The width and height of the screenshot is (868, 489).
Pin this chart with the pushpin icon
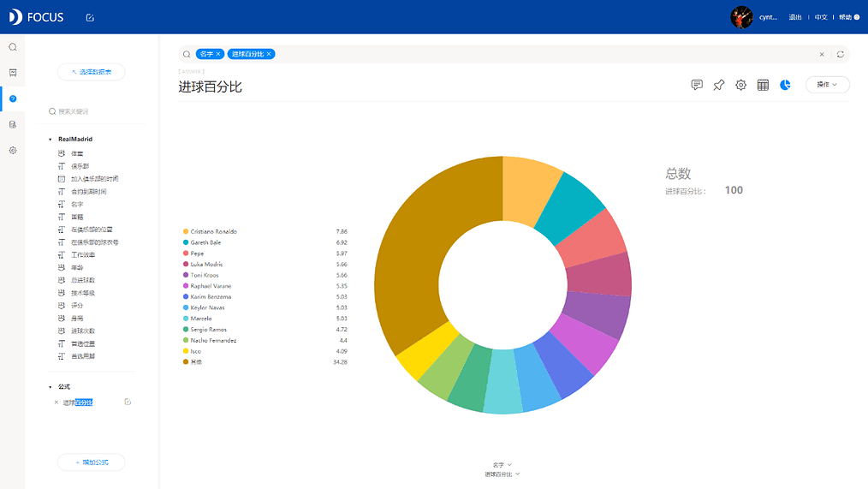(x=718, y=85)
